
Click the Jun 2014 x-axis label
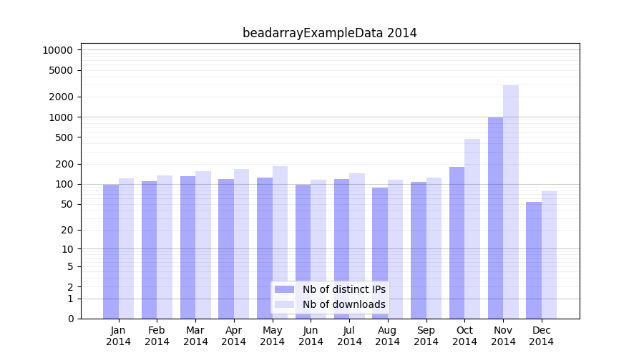311,336
